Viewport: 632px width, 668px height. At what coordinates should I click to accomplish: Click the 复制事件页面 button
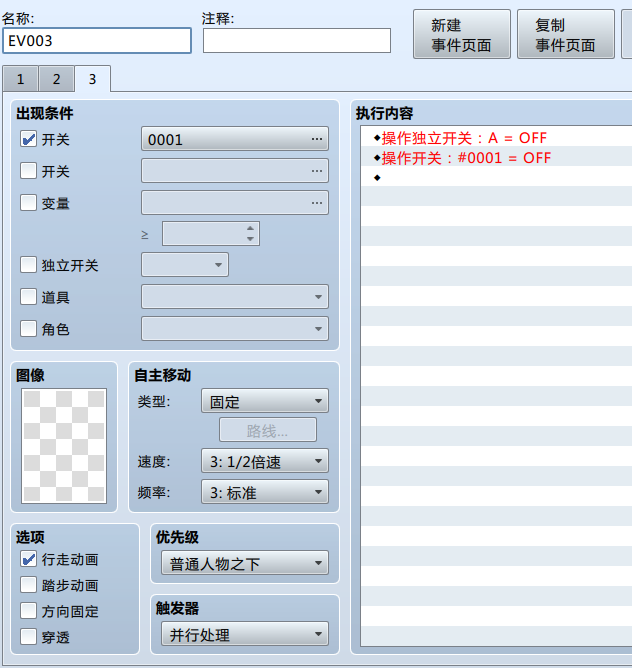566,35
